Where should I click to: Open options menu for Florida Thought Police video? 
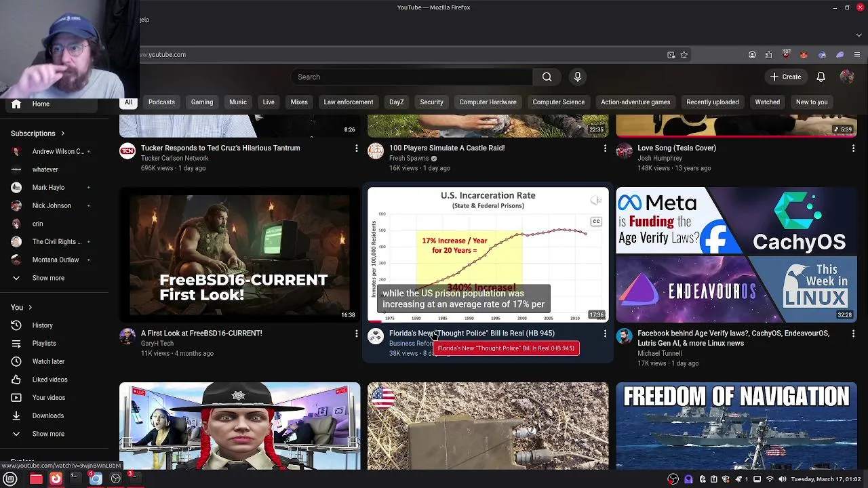point(605,333)
